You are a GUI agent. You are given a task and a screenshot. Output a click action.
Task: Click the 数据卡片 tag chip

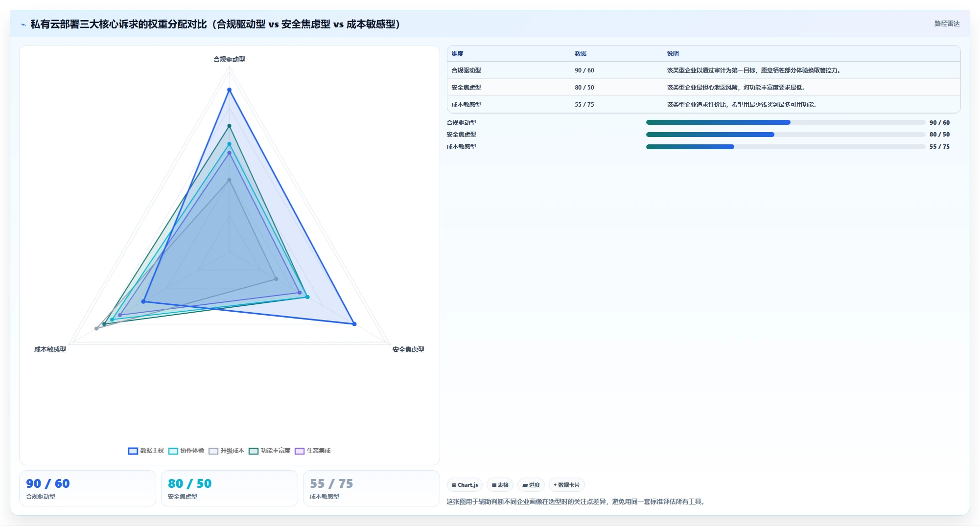click(x=566, y=485)
